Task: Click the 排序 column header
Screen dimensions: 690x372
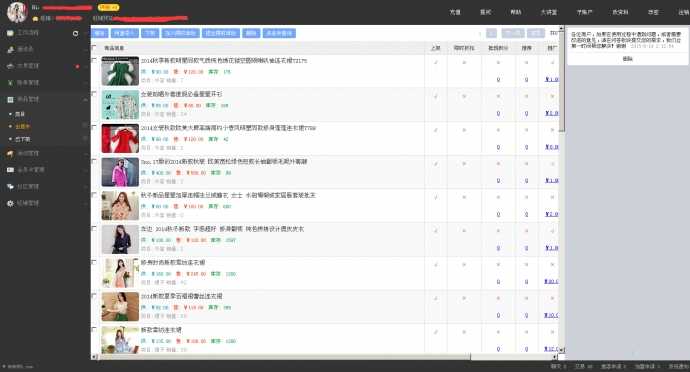Action: coord(526,48)
